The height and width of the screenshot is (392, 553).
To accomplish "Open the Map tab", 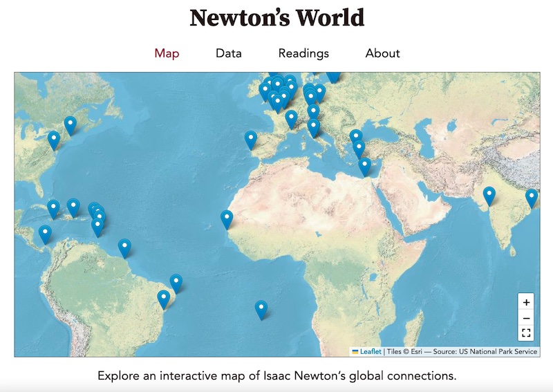I will tap(167, 53).
